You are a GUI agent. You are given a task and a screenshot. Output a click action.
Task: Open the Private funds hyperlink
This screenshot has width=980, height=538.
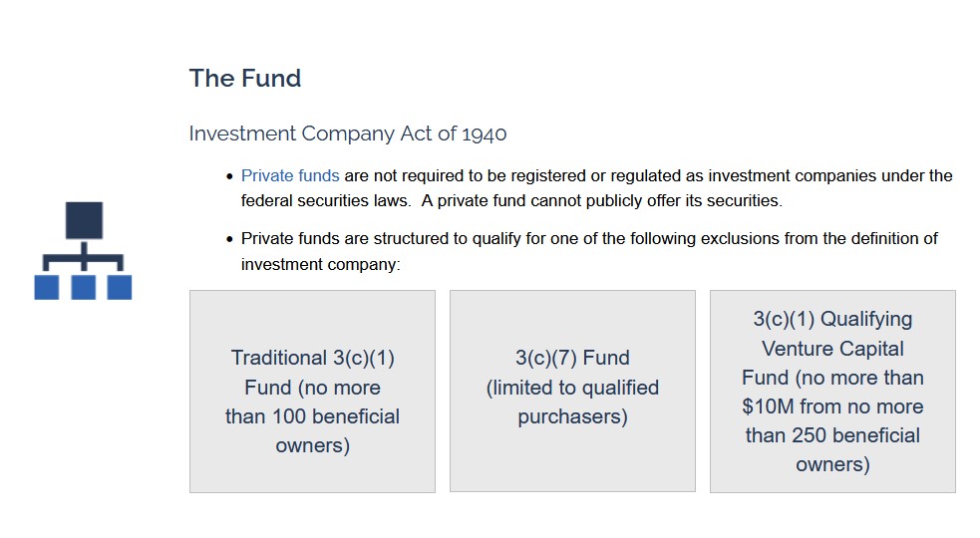click(x=290, y=176)
